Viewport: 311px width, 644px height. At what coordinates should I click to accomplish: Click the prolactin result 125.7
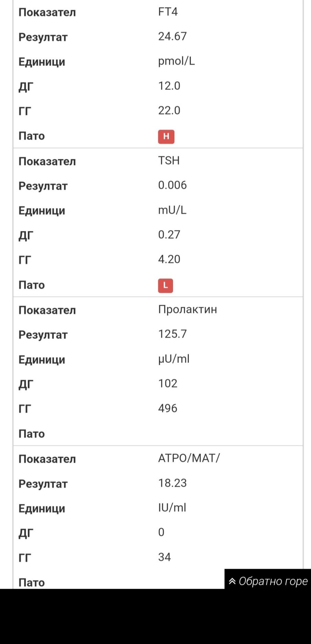coord(172,334)
